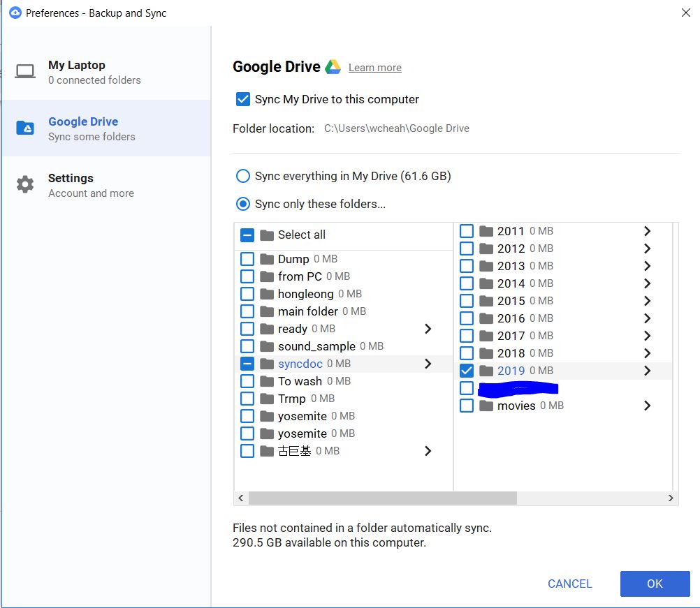Click the Settings gear icon
The height and width of the screenshot is (608, 700).
(25, 184)
